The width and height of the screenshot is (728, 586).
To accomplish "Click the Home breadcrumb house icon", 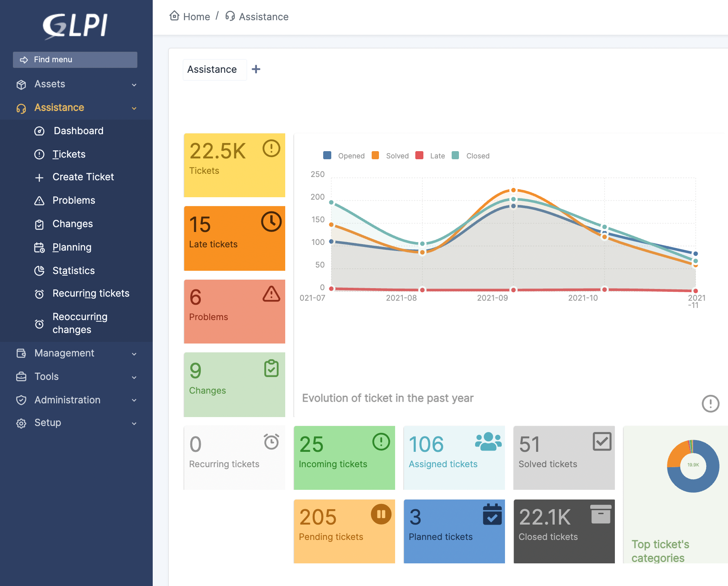I will (174, 16).
